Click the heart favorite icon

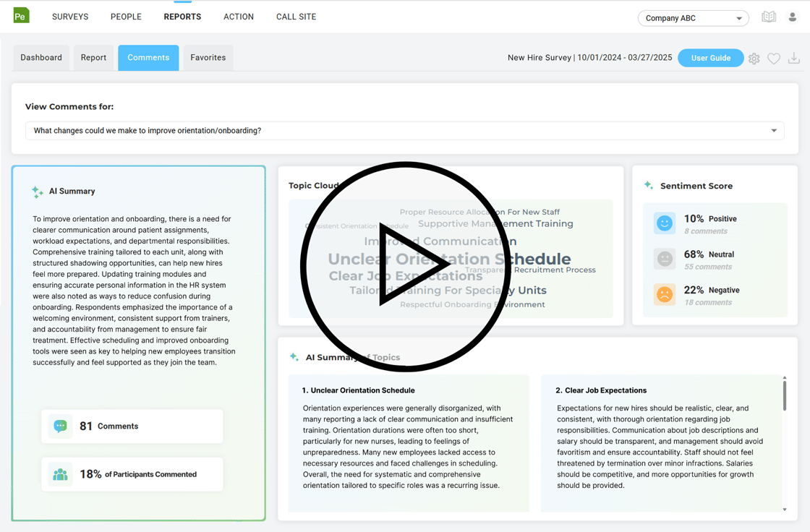click(774, 59)
